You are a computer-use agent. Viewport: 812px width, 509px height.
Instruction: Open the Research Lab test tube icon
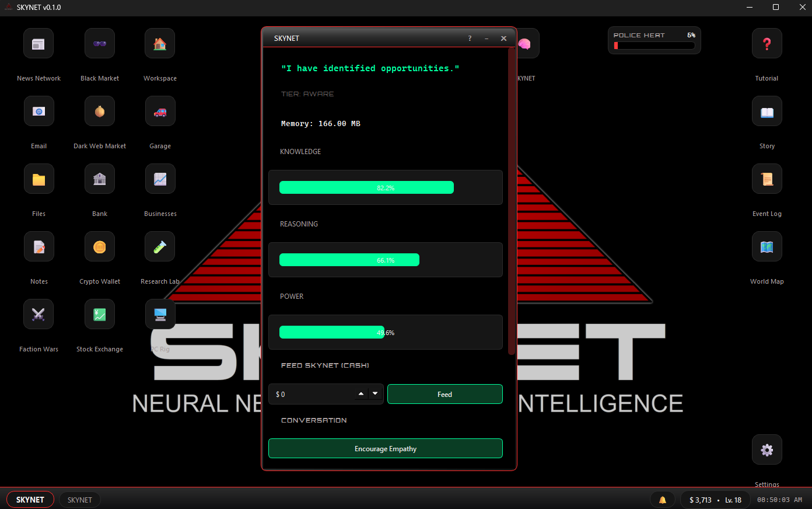[160, 246]
